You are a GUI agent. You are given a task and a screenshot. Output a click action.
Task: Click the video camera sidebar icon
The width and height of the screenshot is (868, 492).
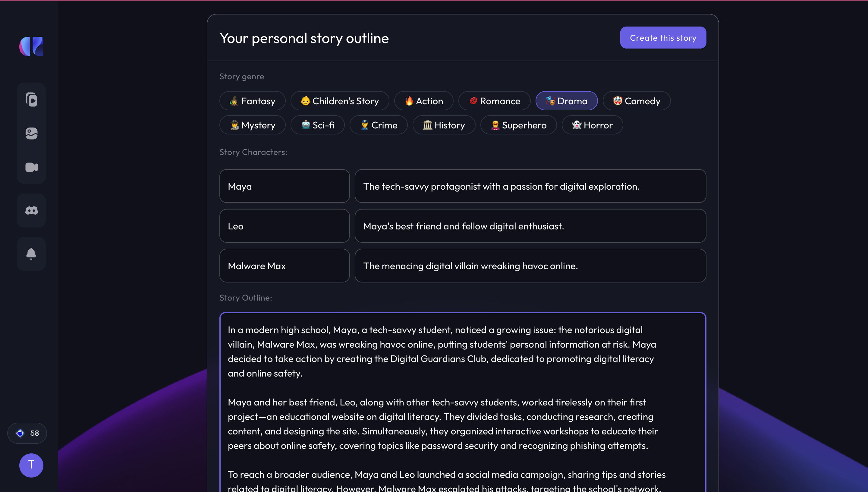31,167
